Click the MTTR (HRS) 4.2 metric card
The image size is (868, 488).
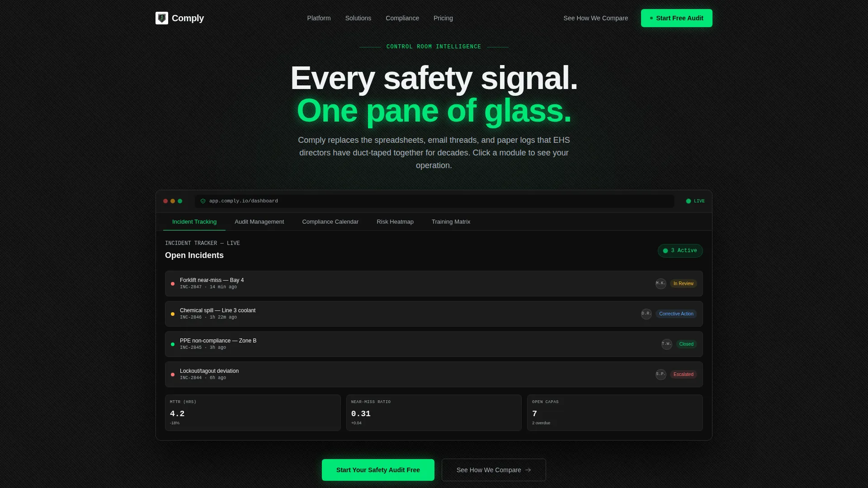pos(253,413)
